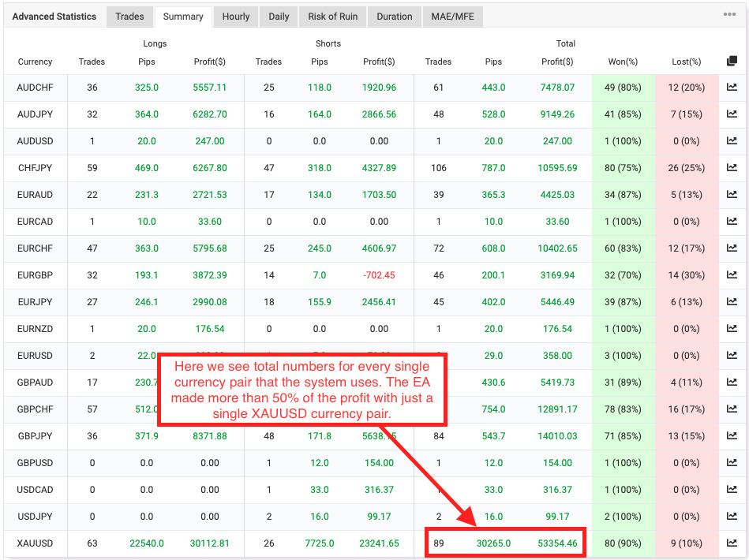This screenshot has width=749, height=560.
Task: Click the Lost(%) column header
Action: pos(687,62)
